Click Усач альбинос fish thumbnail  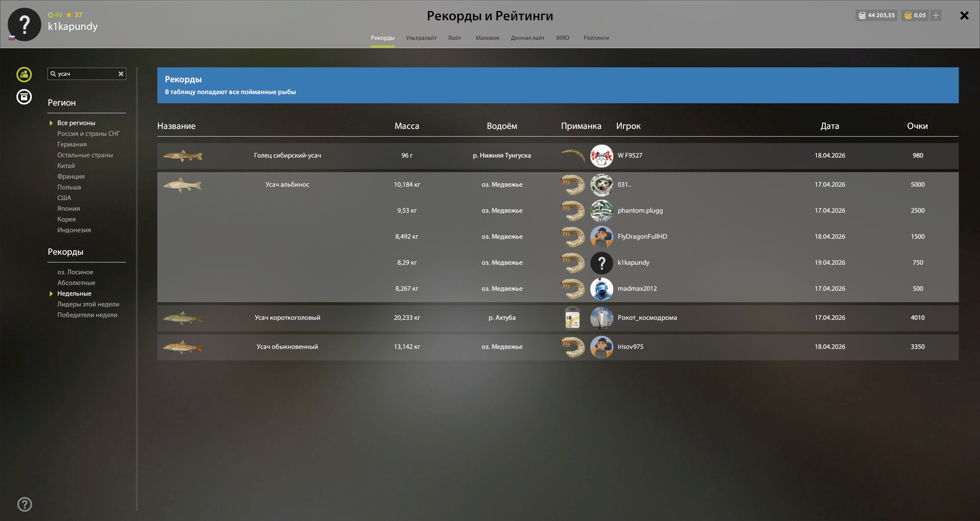click(x=183, y=185)
